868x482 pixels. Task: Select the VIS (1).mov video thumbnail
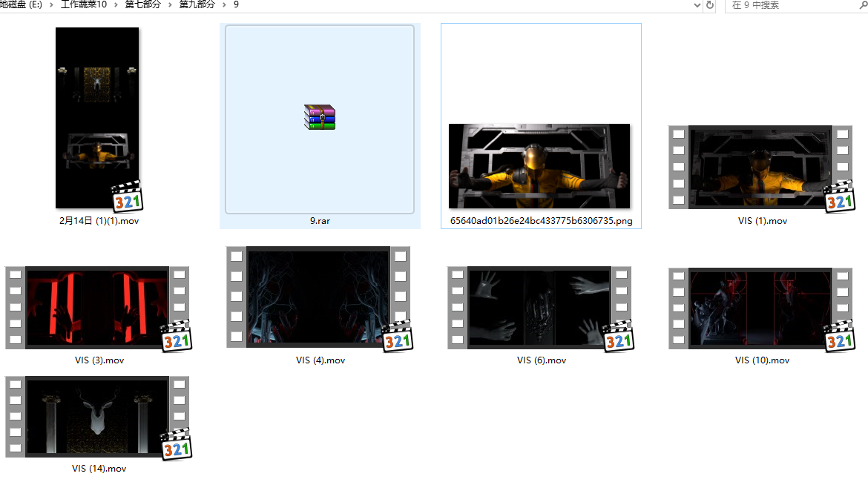(x=760, y=167)
